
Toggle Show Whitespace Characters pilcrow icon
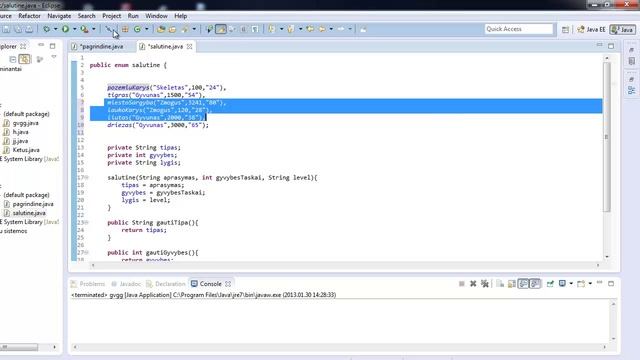tap(255, 29)
